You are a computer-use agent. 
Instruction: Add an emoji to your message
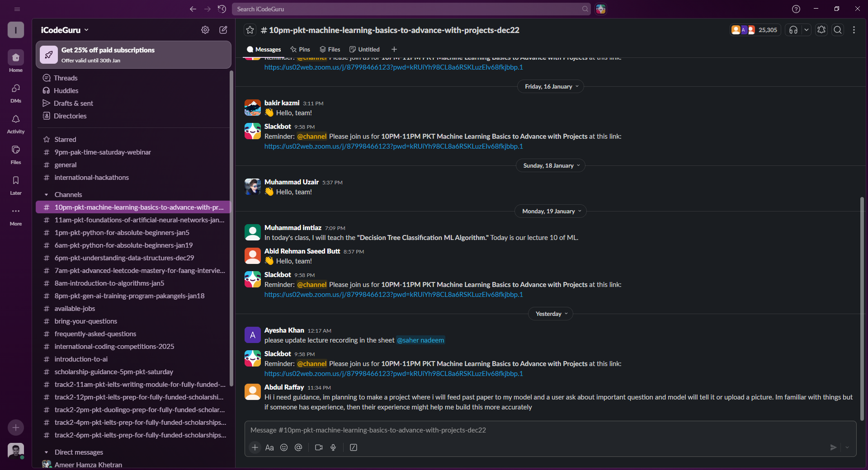pyautogui.click(x=284, y=447)
